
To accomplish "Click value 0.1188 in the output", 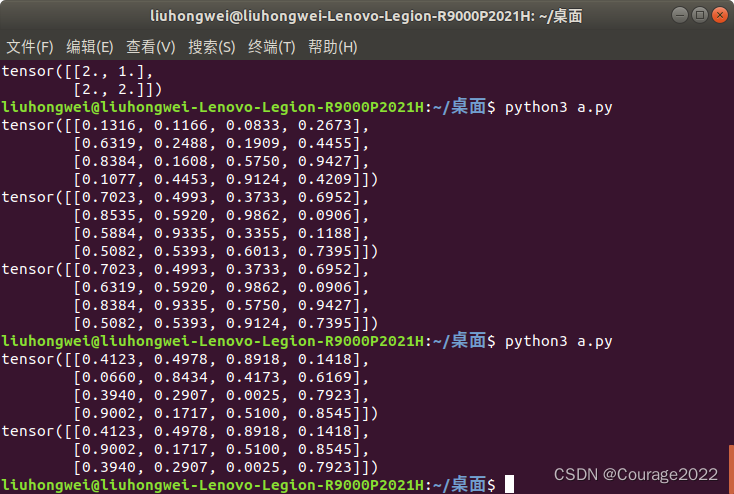I will coord(325,233).
